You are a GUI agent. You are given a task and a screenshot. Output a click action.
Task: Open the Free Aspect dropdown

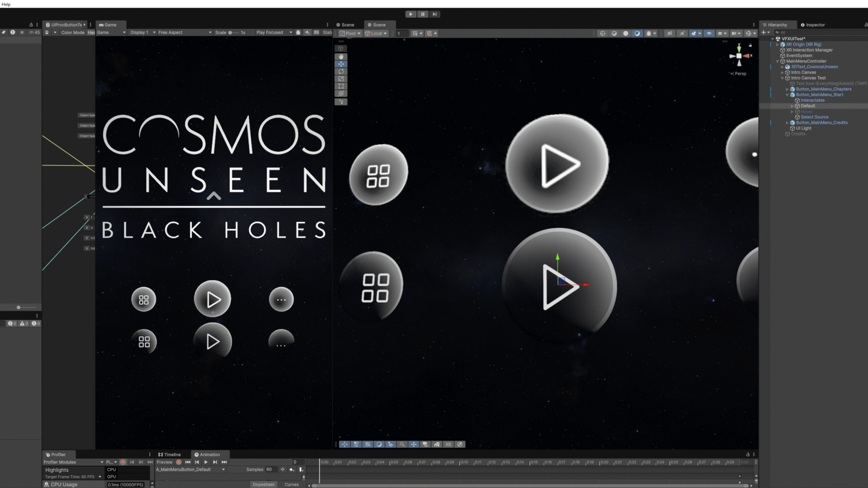click(x=184, y=32)
